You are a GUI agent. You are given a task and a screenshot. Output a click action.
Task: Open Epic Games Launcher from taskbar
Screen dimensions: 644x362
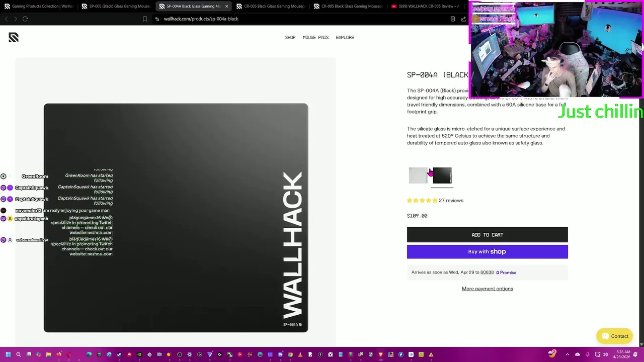[99, 354]
